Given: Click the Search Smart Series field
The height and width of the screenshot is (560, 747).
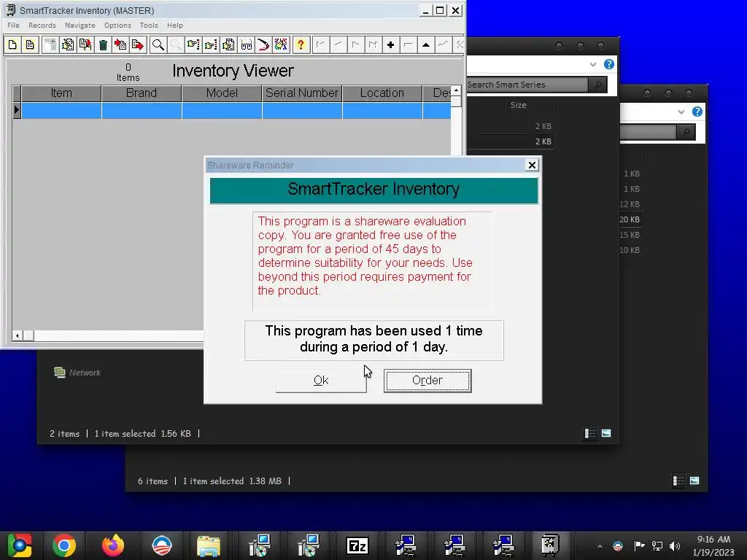Looking at the screenshot, I should pos(527,85).
